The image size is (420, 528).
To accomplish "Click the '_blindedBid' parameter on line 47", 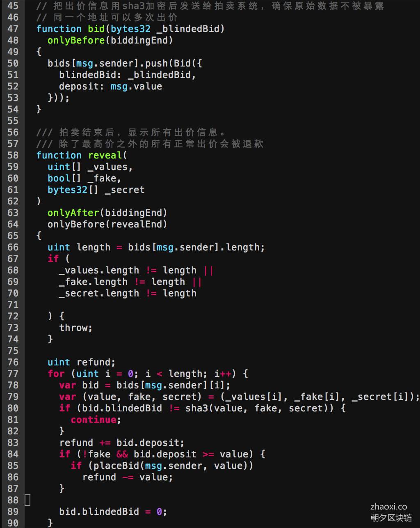I will click(188, 29).
